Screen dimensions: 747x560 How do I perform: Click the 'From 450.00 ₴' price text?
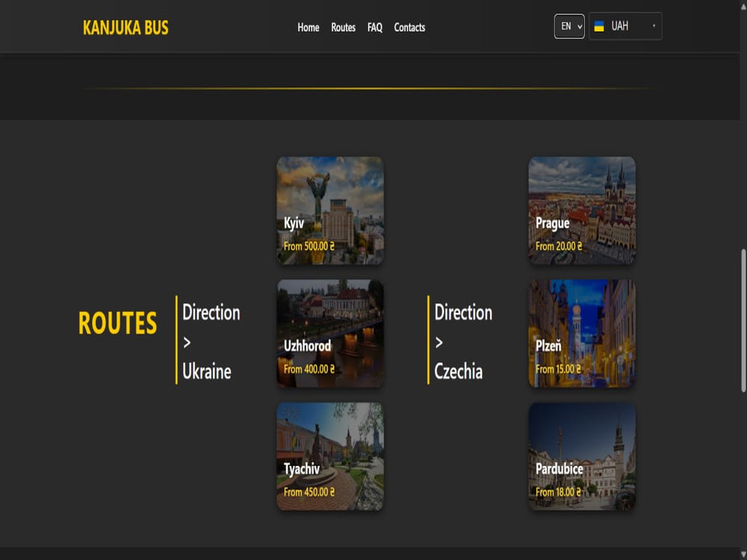click(x=309, y=492)
